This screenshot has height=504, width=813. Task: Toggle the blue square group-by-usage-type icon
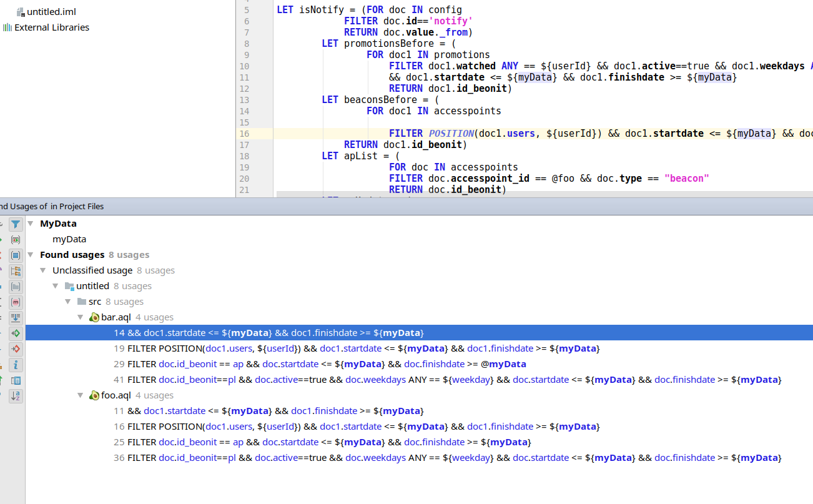[x=16, y=255]
